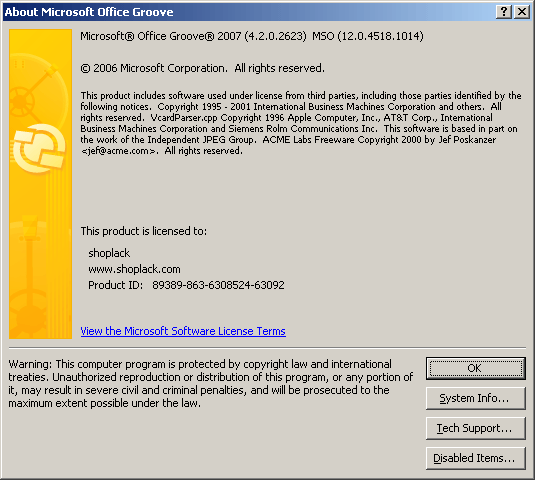Click the About Microsoft Office Groove title bar
Screen dimensions: 535x480
(249, 12)
